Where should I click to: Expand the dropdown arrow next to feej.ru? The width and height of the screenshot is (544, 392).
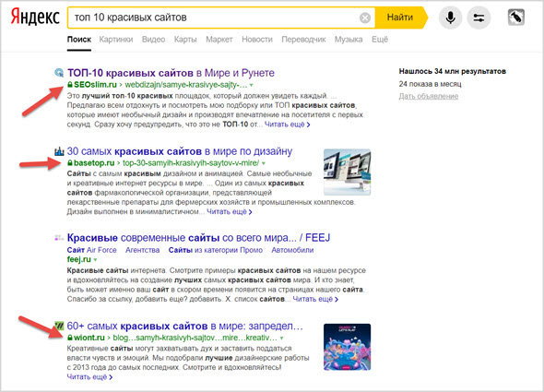(x=95, y=260)
